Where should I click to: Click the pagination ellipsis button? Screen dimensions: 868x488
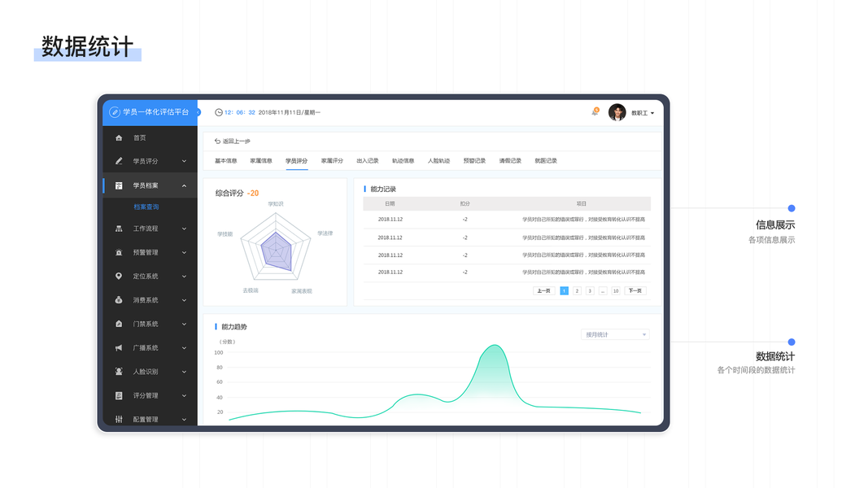click(x=603, y=290)
